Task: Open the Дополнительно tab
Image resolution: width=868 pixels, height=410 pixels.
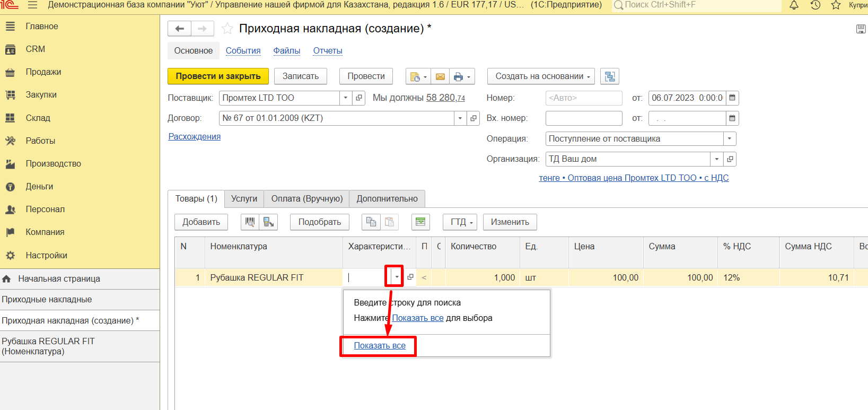Action: pyautogui.click(x=387, y=199)
